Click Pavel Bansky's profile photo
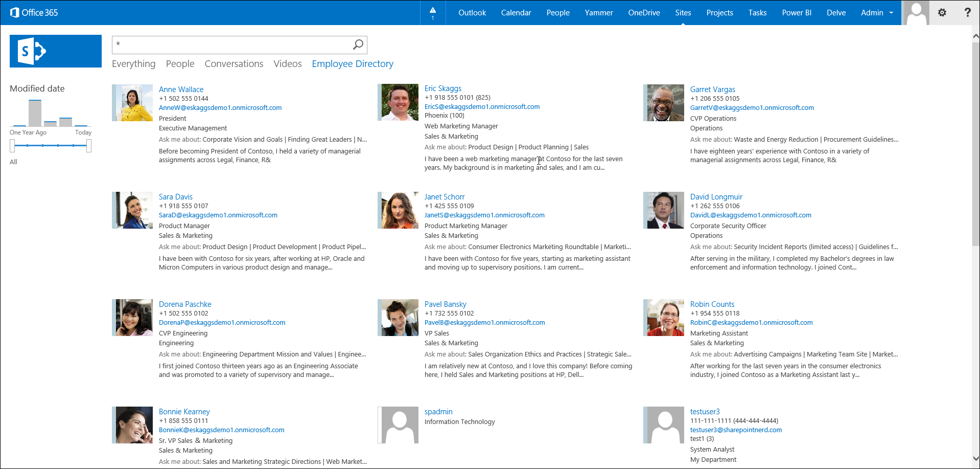 tap(398, 318)
